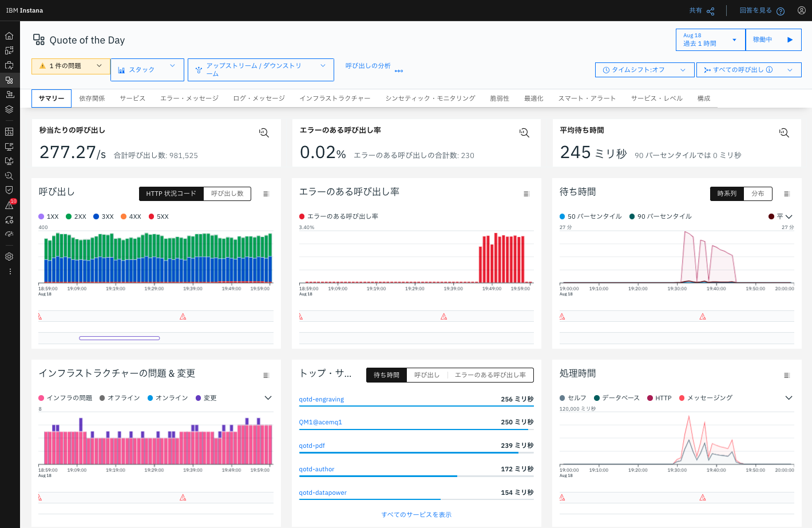812x528 pixels.
Task: Switch to the 依存関係 tab
Action: point(92,98)
